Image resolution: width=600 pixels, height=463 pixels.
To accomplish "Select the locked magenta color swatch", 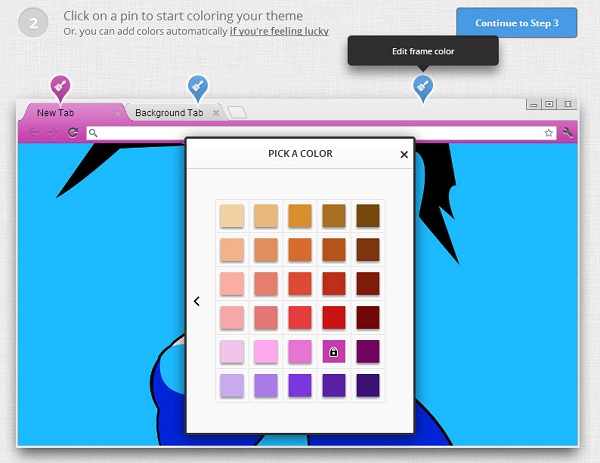I will click(333, 351).
